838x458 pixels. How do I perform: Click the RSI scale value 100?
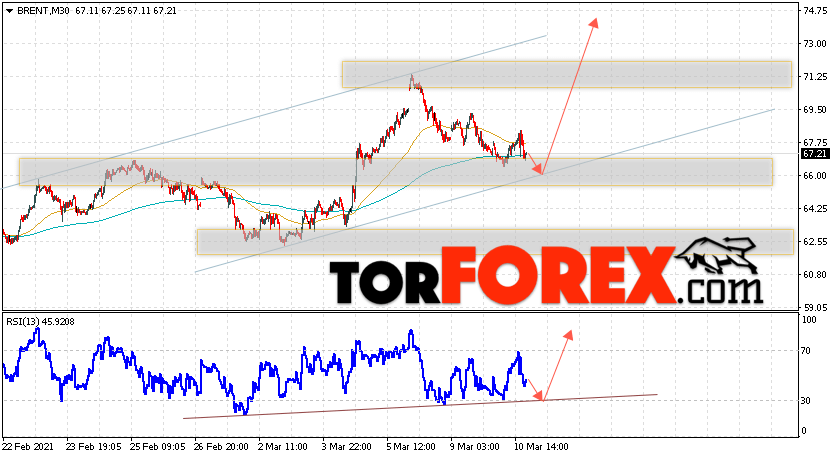(x=810, y=320)
